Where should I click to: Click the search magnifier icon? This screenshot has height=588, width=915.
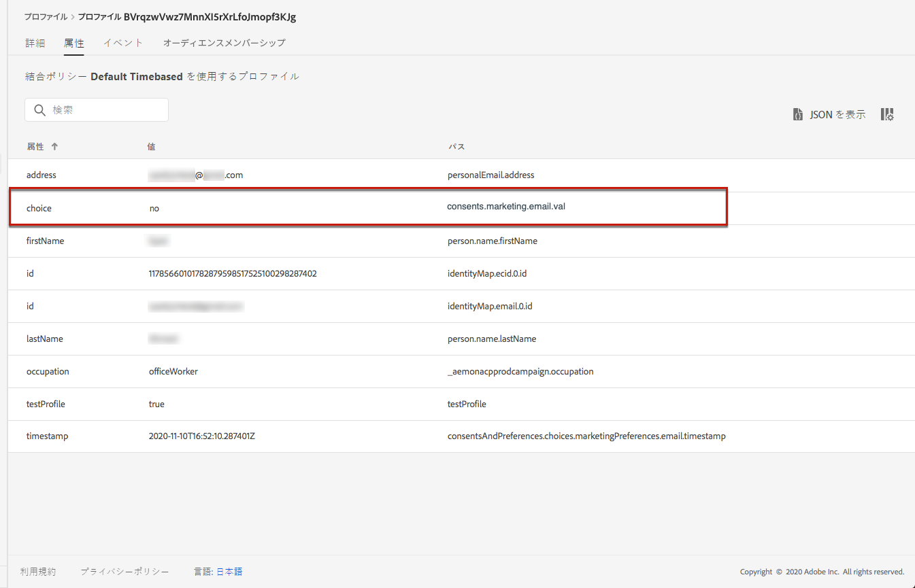point(39,110)
